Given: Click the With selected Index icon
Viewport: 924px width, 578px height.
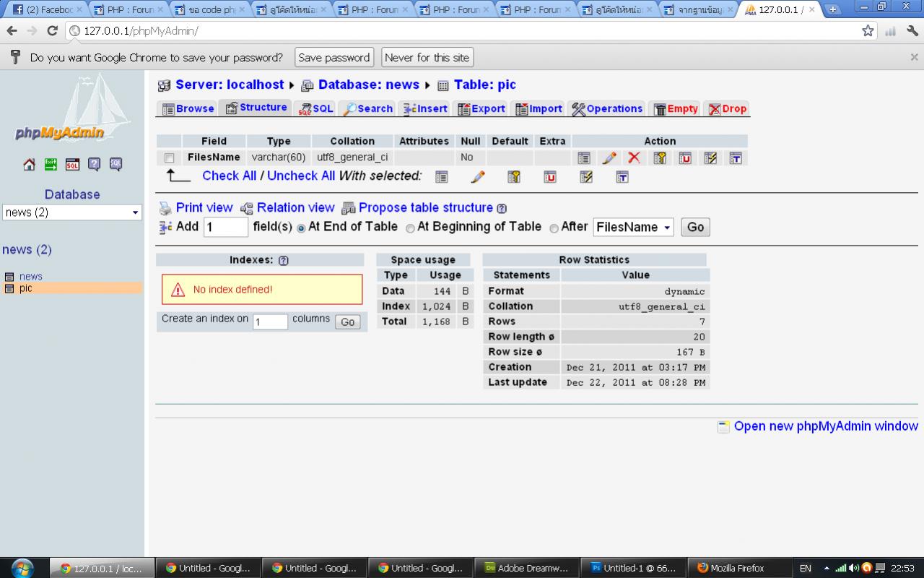Looking at the screenshot, I should 586,176.
